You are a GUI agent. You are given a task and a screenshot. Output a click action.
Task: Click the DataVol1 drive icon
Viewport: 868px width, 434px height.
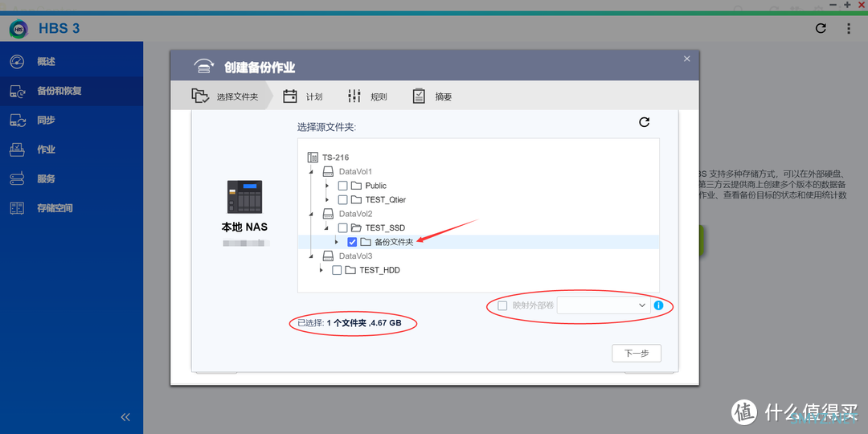tap(329, 172)
